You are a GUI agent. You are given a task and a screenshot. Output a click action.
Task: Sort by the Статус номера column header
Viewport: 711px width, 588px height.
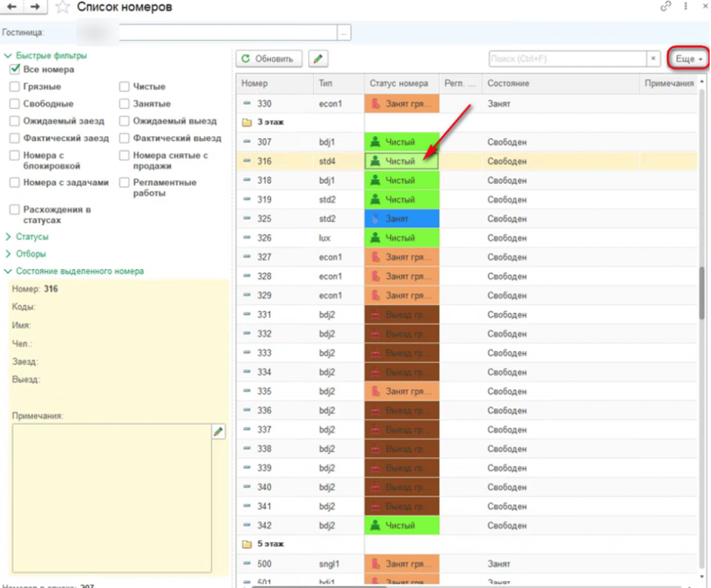pos(401,83)
